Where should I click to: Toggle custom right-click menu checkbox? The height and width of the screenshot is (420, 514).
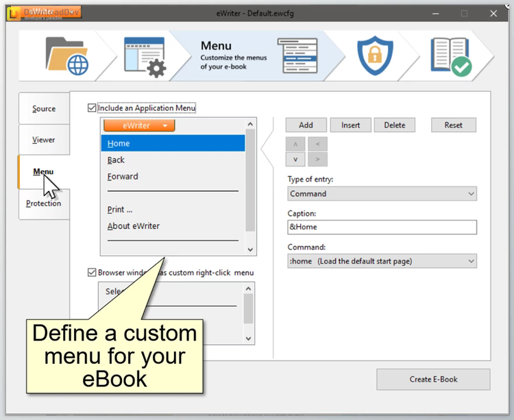(x=92, y=272)
